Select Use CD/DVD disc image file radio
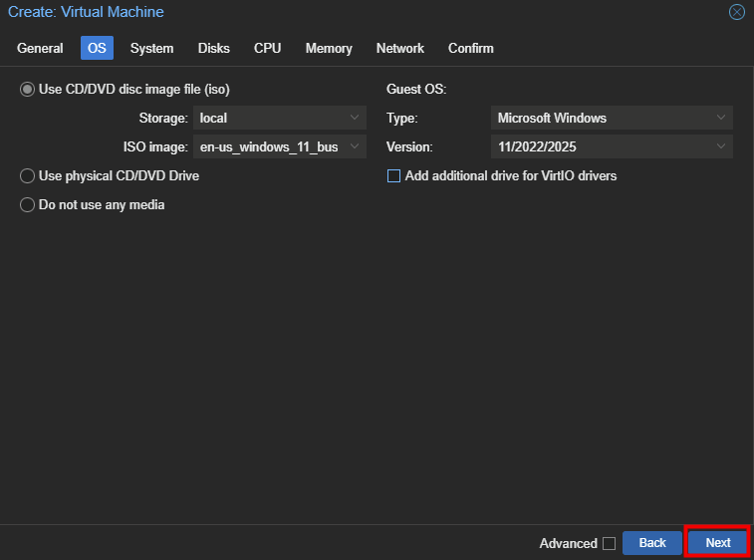The image size is (754, 560). [28, 90]
